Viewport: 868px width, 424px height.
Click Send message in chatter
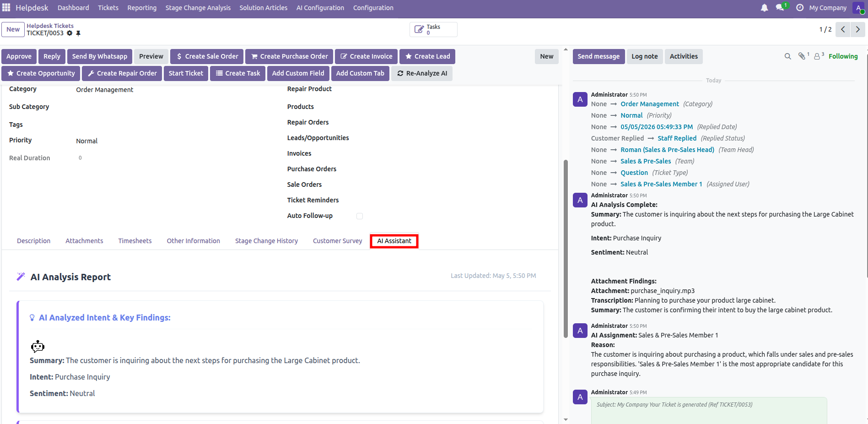tap(598, 56)
